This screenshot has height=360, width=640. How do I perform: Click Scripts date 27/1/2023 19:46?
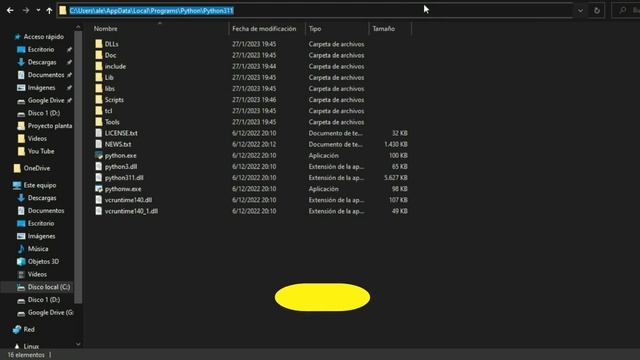[x=254, y=100]
